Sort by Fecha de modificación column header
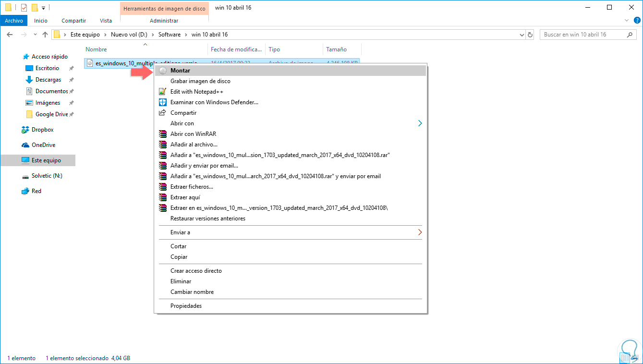 coord(237,49)
